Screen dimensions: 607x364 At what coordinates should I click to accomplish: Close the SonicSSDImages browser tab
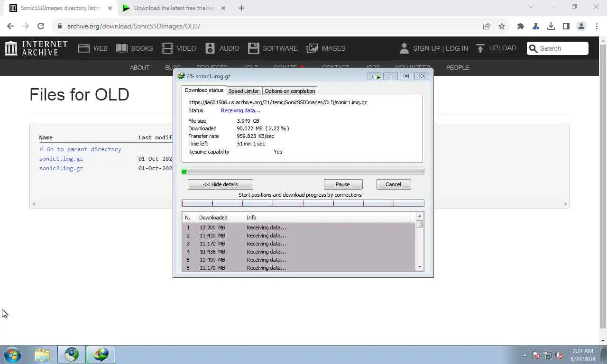click(x=110, y=8)
